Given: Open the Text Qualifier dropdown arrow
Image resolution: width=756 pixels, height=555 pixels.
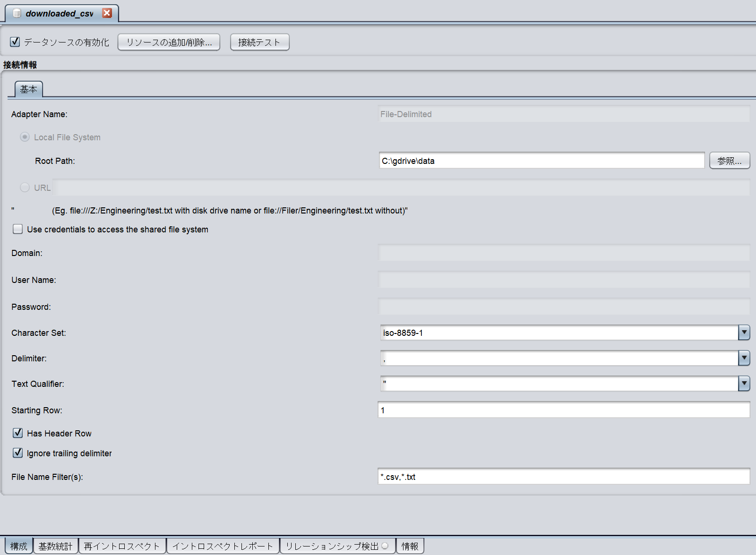Looking at the screenshot, I should 744,384.
